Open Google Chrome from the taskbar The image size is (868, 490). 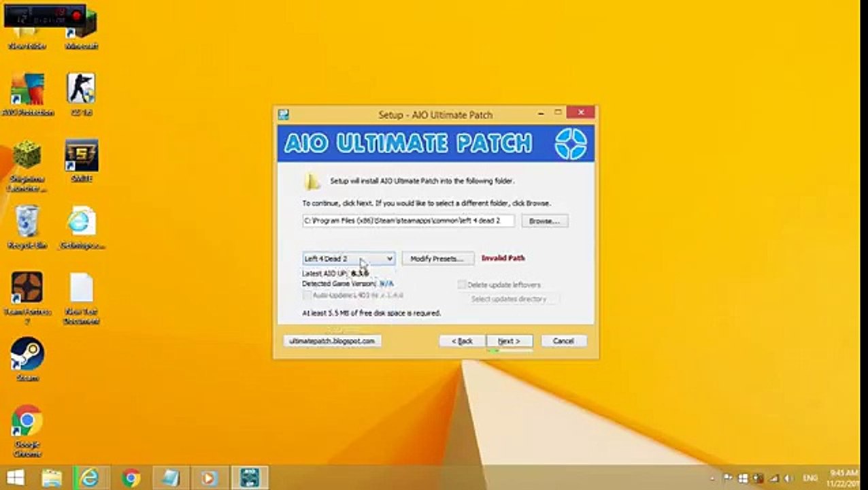pos(131,478)
